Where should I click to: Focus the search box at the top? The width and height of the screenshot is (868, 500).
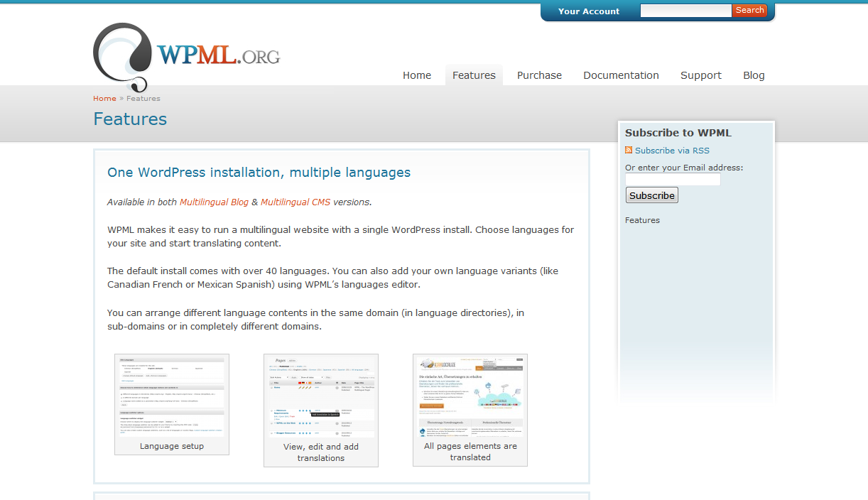[685, 11]
